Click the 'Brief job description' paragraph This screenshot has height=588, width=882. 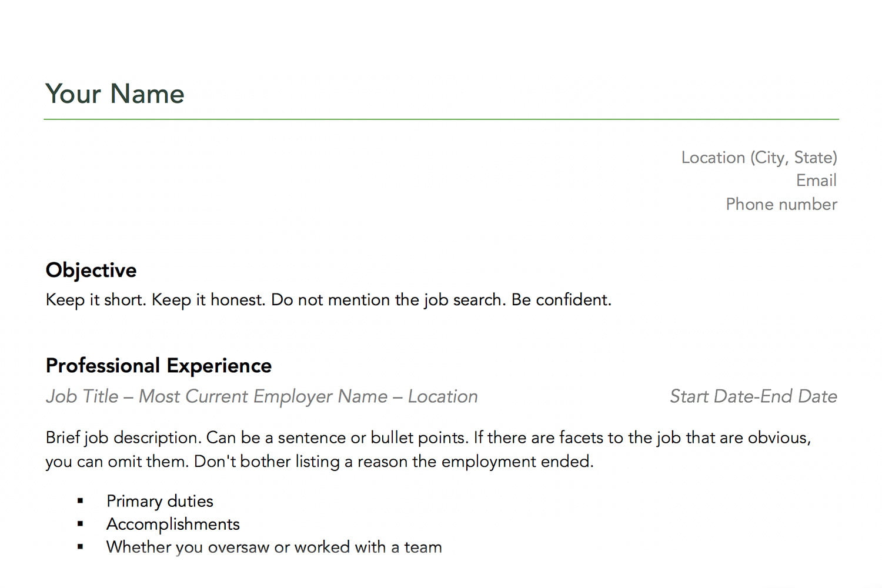point(428,449)
